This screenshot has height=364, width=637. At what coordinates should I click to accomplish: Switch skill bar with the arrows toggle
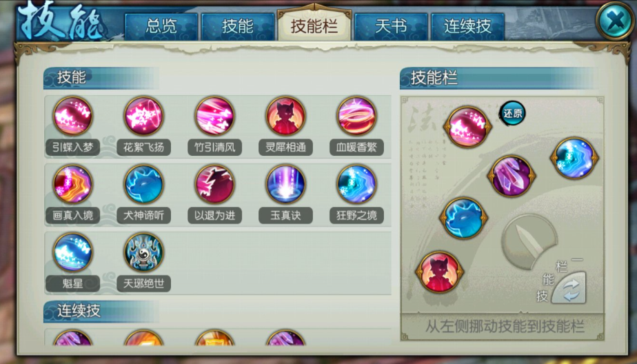pos(569,288)
